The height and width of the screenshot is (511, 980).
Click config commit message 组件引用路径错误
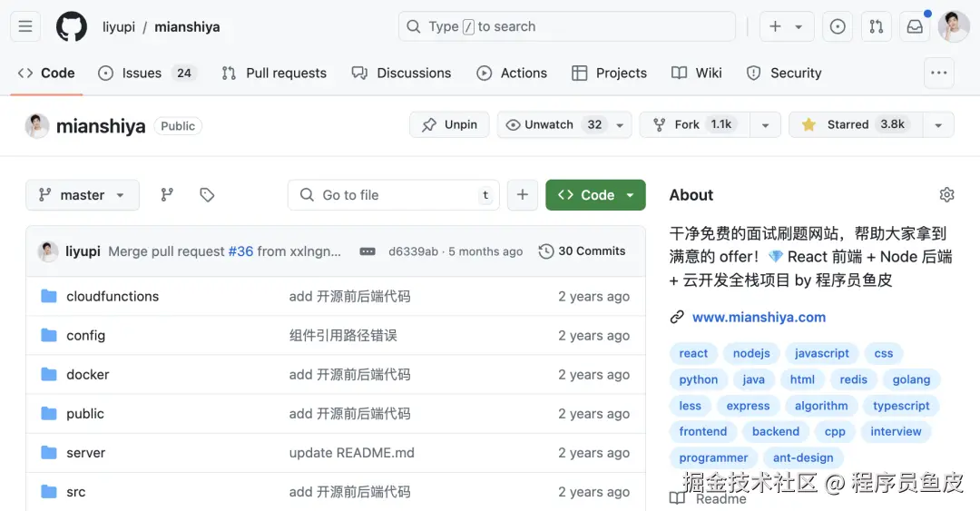pyautogui.click(x=343, y=335)
